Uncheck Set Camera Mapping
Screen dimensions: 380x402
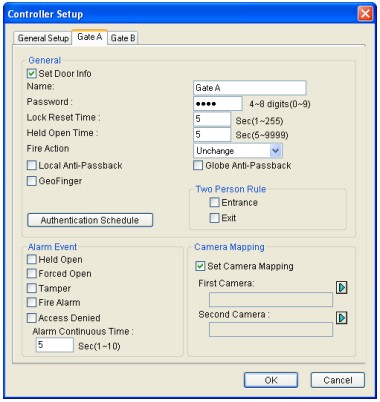(200, 266)
